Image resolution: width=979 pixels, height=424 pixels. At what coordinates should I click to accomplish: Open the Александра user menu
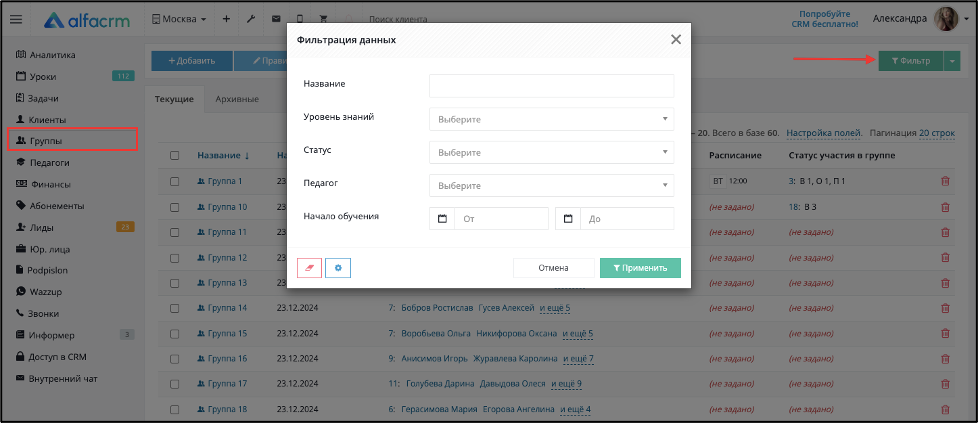point(921,19)
